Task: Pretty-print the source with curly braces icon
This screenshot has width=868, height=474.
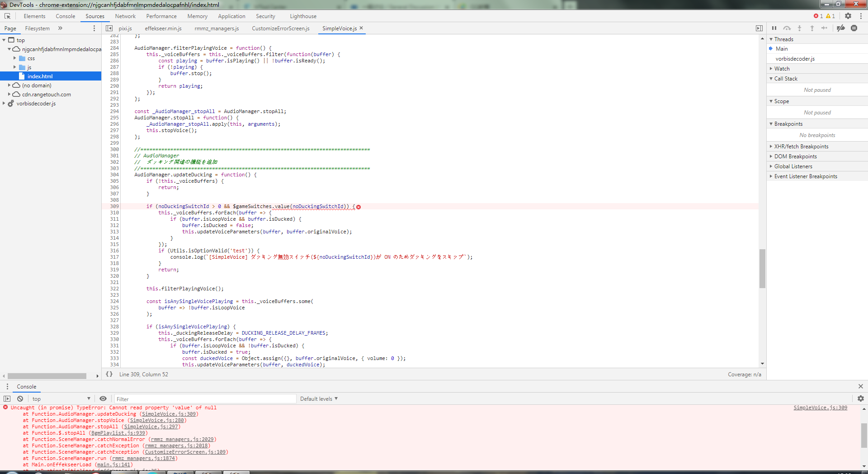Action: click(x=109, y=374)
